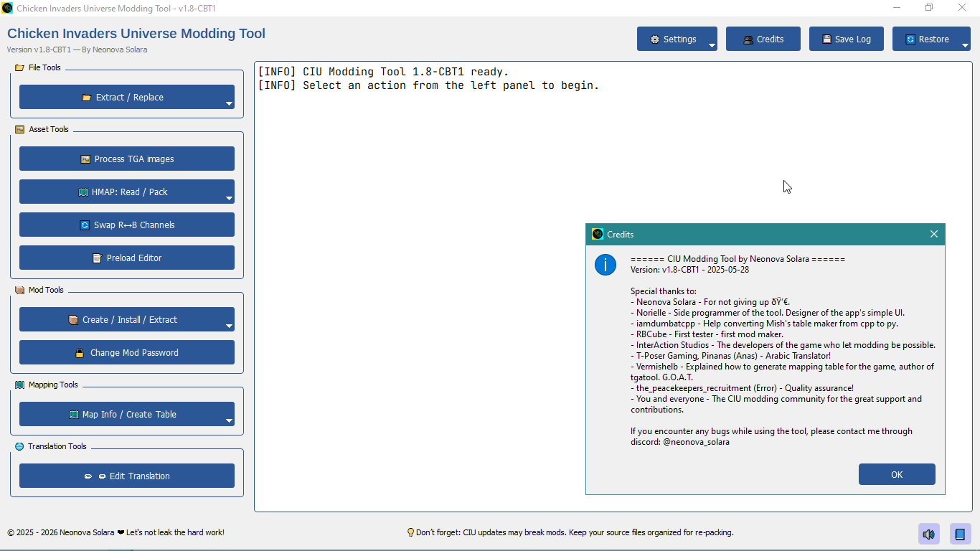The width and height of the screenshot is (980, 551).
Task: Open the Preload Editor tool
Action: pos(127,258)
